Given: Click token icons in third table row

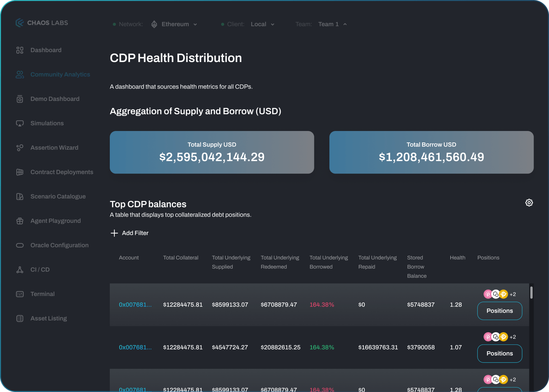Looking at the screenshot, I should click(x=496, y=380).
